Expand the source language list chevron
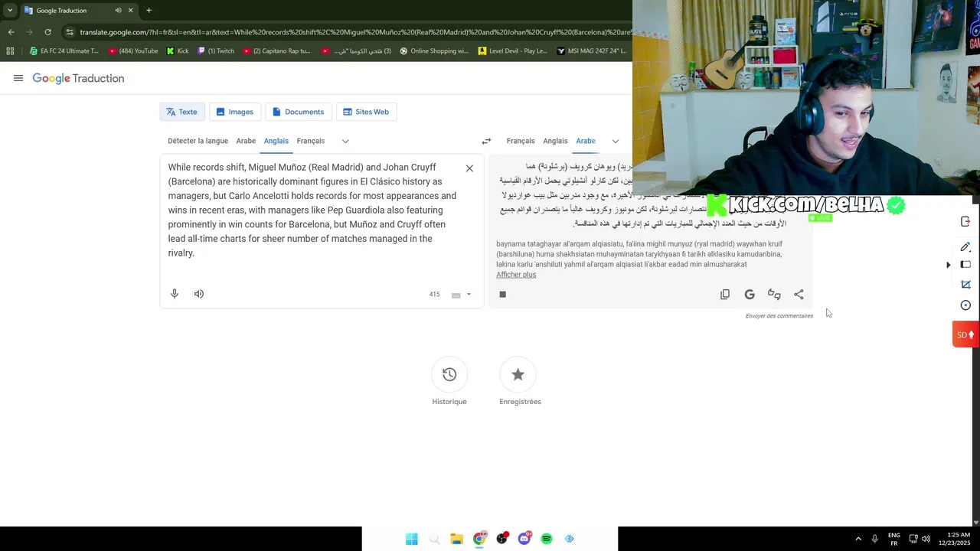 [345, 141]
